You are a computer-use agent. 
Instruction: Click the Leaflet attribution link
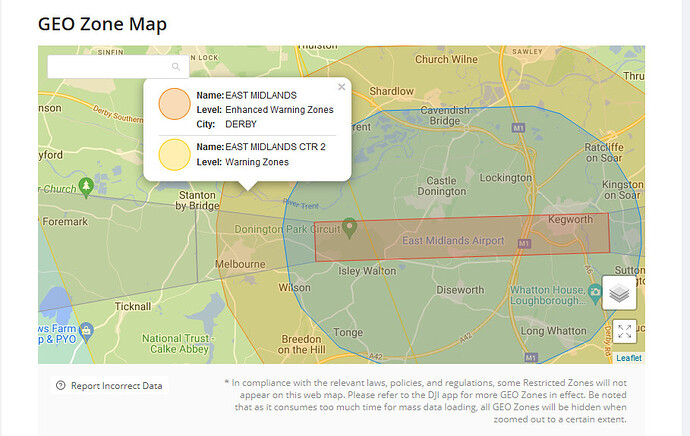coord(629,358)
